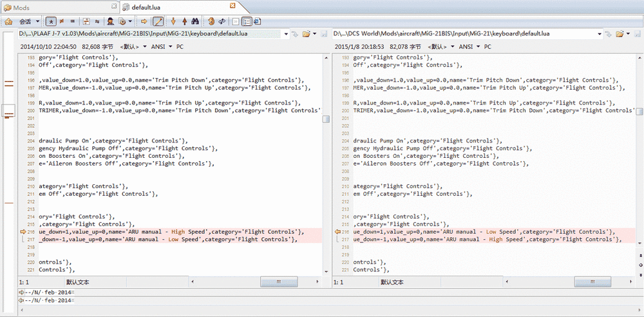The image size is (644, 317).
Task: Click left pane scroll-up arrow
Action: 326,57
